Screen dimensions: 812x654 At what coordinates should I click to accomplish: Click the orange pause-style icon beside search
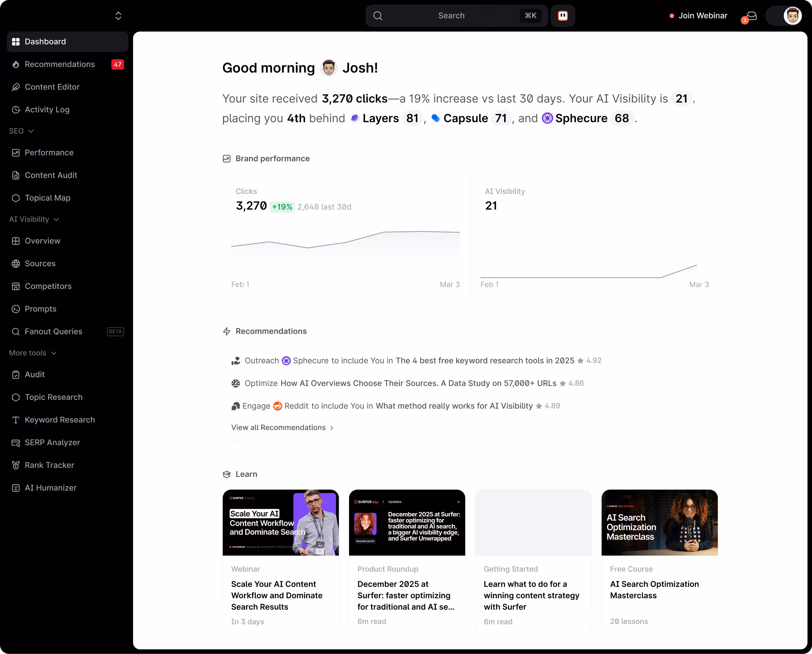tap(563, 16)
